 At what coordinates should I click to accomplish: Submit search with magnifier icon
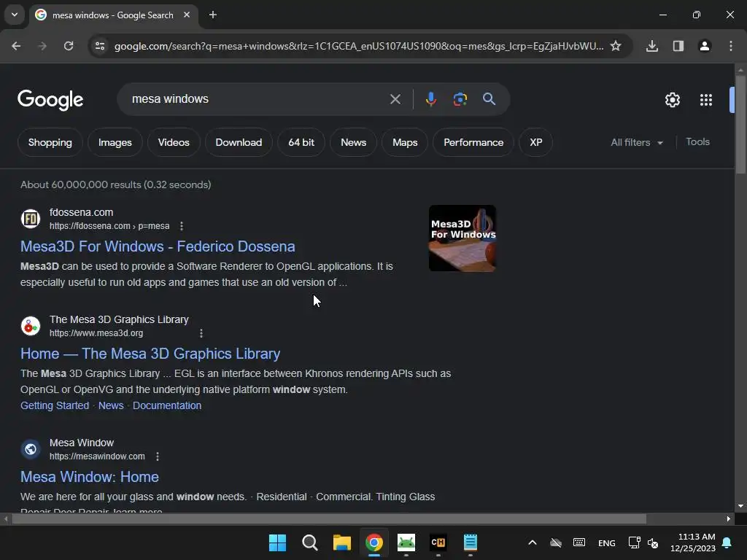[489, 99]
